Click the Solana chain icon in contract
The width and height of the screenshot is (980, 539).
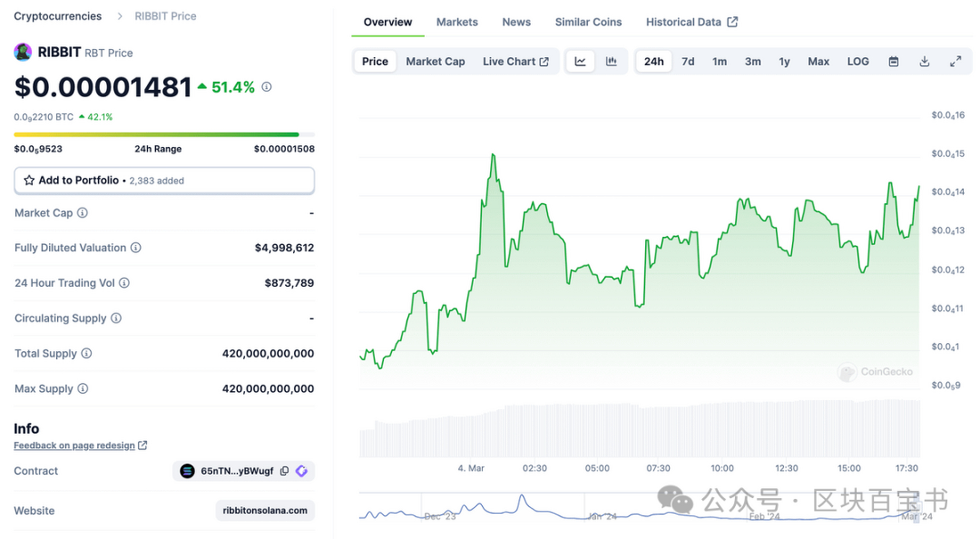click(187, 471)
